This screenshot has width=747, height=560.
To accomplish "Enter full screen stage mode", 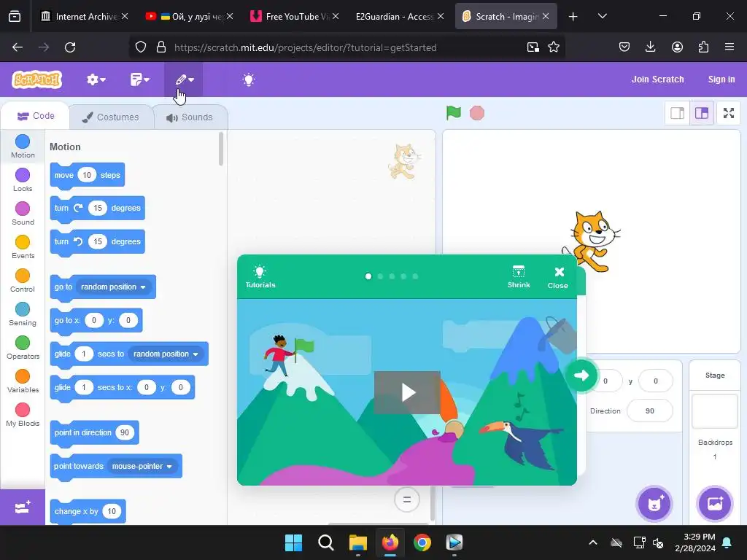I will [x=729, y=113].
